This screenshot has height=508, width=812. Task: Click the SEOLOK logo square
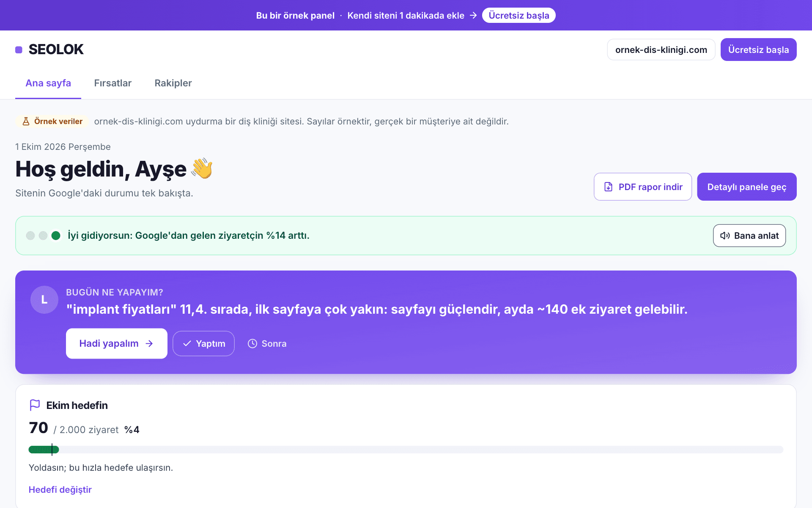tap(19, 50)
